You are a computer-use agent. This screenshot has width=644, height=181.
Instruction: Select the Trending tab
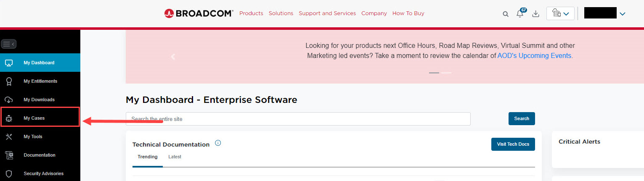pyautogui.click(x=148, y=157)
